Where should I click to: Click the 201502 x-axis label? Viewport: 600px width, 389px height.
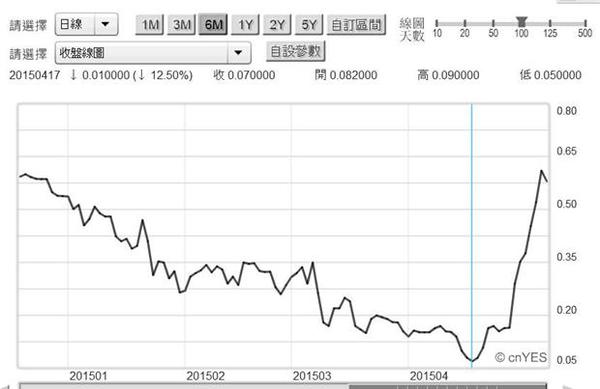(x=205, y=376)
